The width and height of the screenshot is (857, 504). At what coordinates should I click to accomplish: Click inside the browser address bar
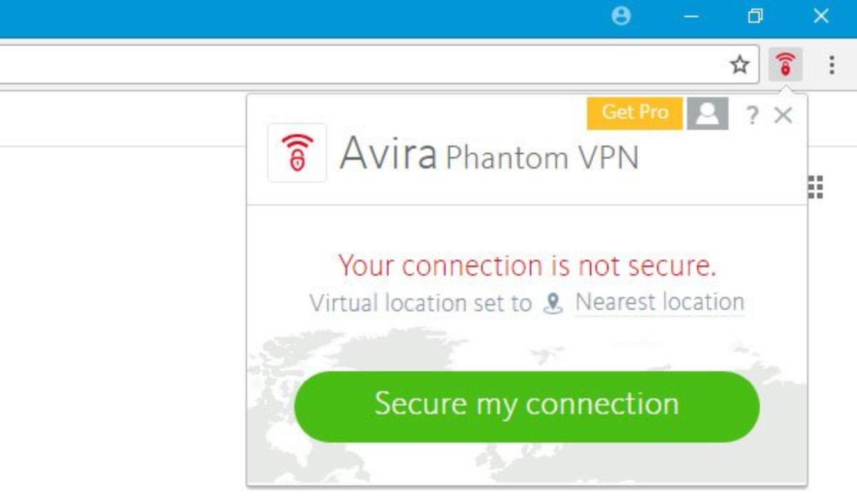point(357,66)
